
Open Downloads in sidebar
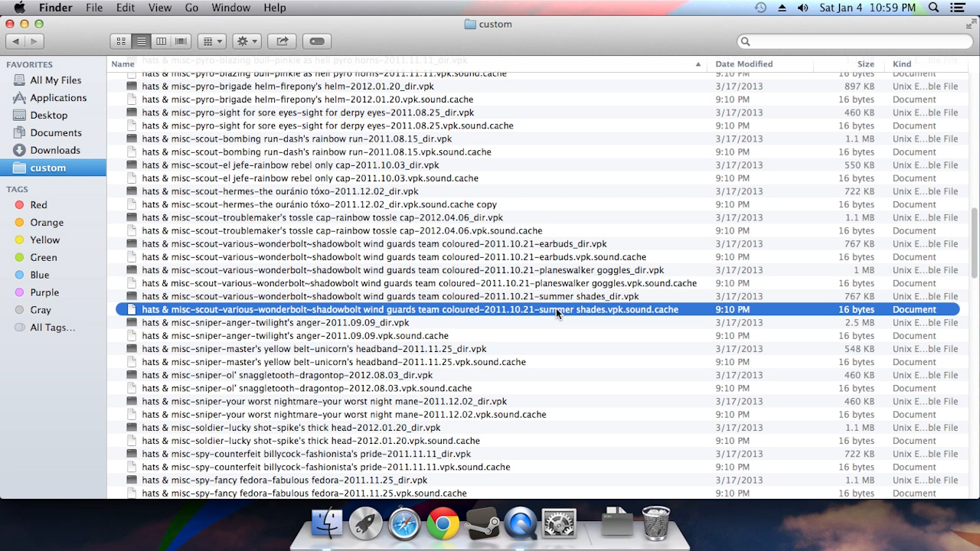click(x=55, y=151)
